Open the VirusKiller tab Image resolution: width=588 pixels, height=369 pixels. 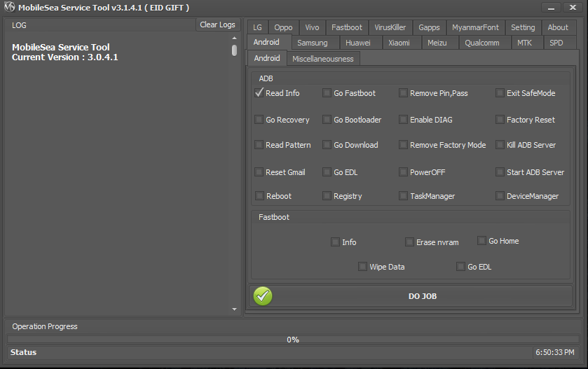(390, 27)
